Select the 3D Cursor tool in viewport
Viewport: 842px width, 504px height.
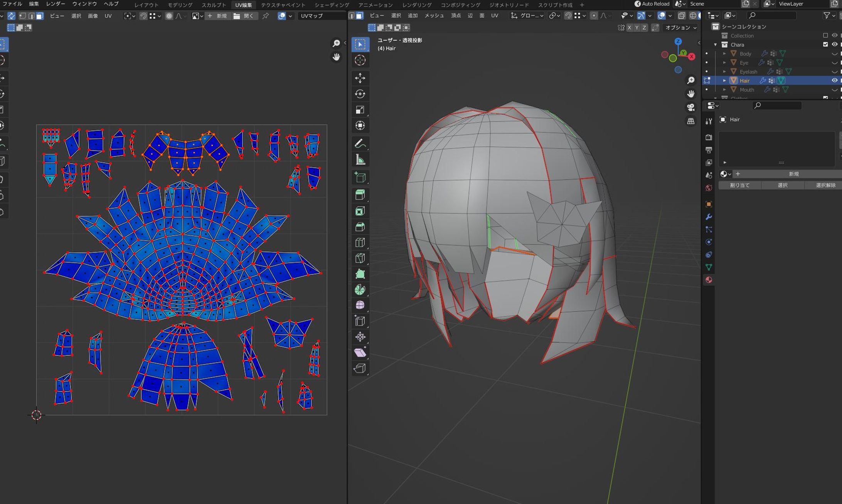(360, 60)
